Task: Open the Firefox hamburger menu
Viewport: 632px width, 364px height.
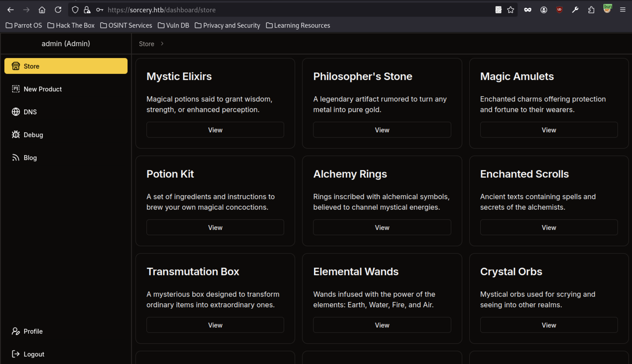Action: (623, 10)
